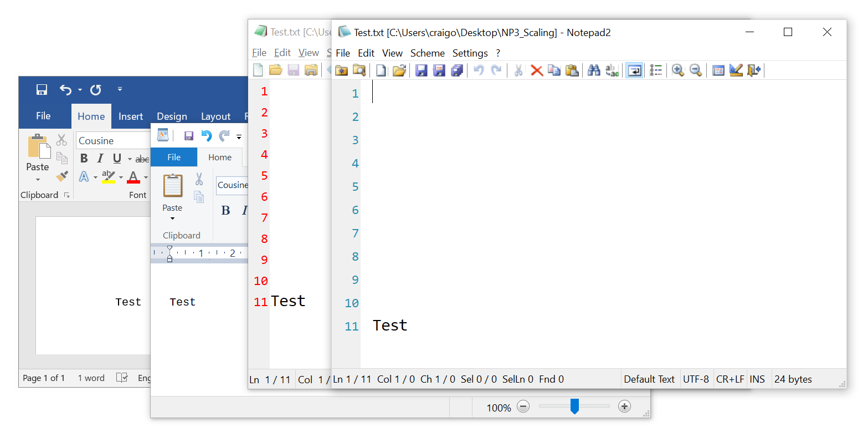Image resolution: width=868 pixels, height=432 pixels.
Task: Click the scissors Cut icon in Notepad2
Action: pos(518,70)
